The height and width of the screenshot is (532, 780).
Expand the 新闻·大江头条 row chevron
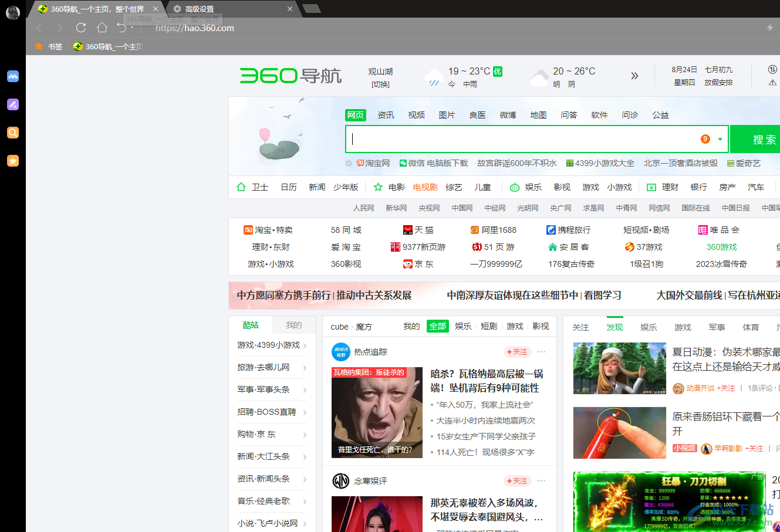click(305, 457)
